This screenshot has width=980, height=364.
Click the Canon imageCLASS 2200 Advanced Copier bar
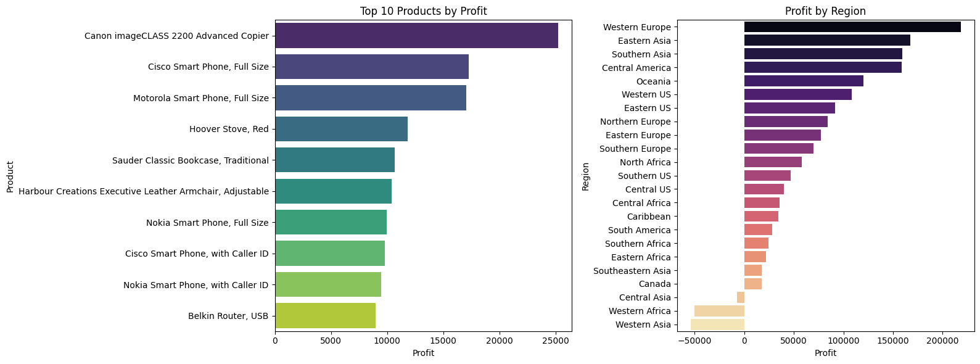pyautogui.click(x=416, y=36)
